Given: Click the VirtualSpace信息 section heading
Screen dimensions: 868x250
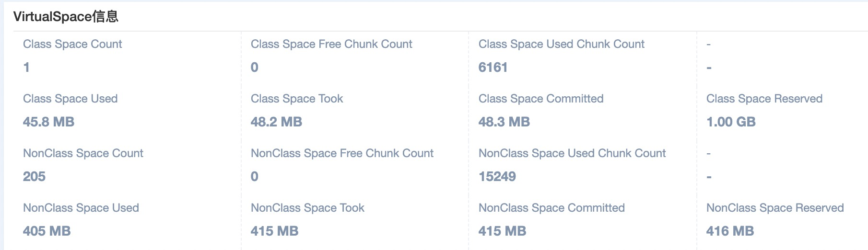Looking at the screenshot, I should click(x=66, y=17).
